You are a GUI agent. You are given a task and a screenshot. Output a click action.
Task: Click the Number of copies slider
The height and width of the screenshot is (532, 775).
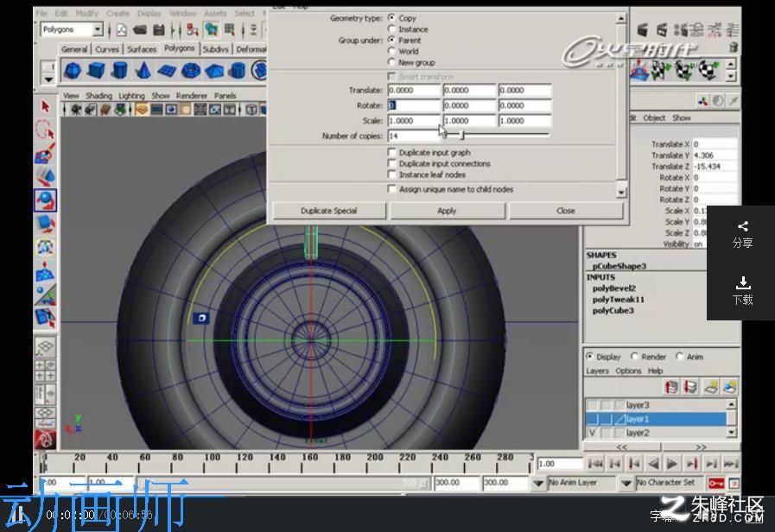(x=495, y=135)
